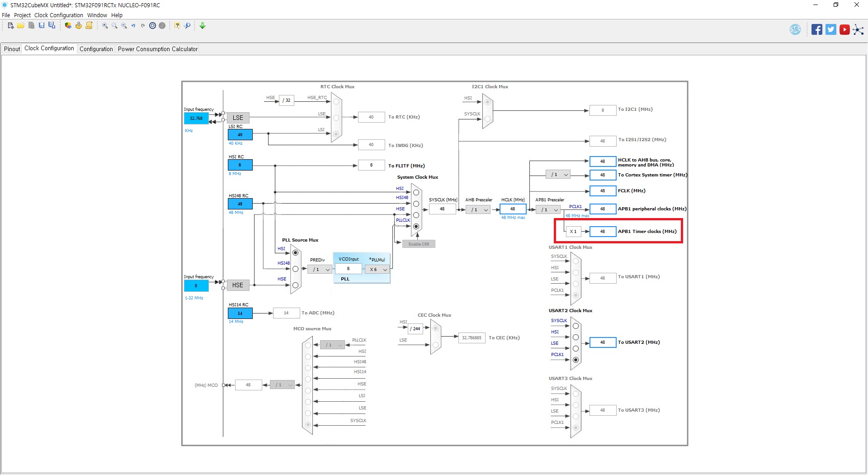Edit the LSE 32.768 KHz frequency field
The image size is (868, 475).
(196, 118)
